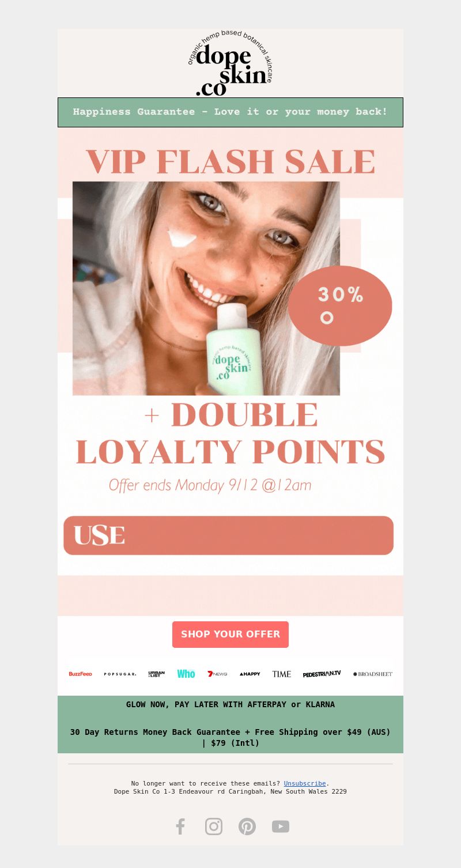Screen dimensions: 461x868
Task: Click the Broadsheet press logo
Action: point(373,674)
